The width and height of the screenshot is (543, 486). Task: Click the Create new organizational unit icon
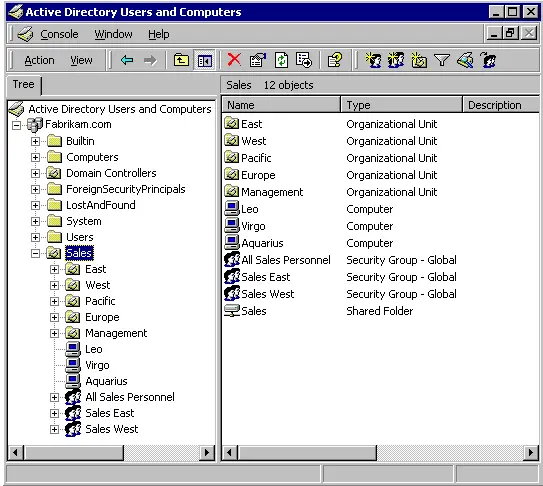tap(419, 60)
